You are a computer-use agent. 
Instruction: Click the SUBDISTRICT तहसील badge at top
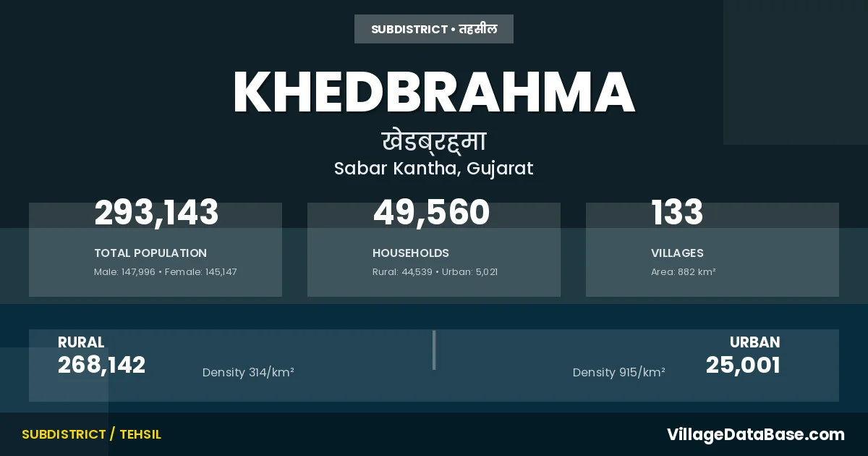coord(434,29)
